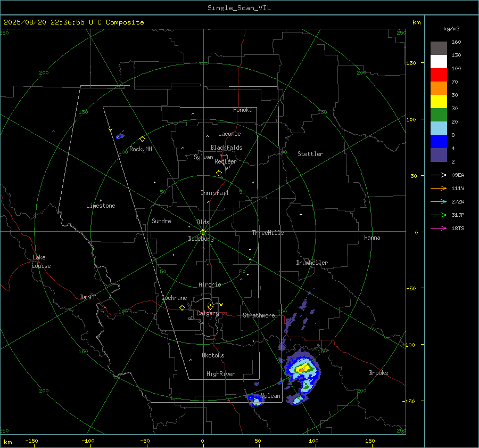
Task: Click the Didsbury town label
Action: [201, 239]
